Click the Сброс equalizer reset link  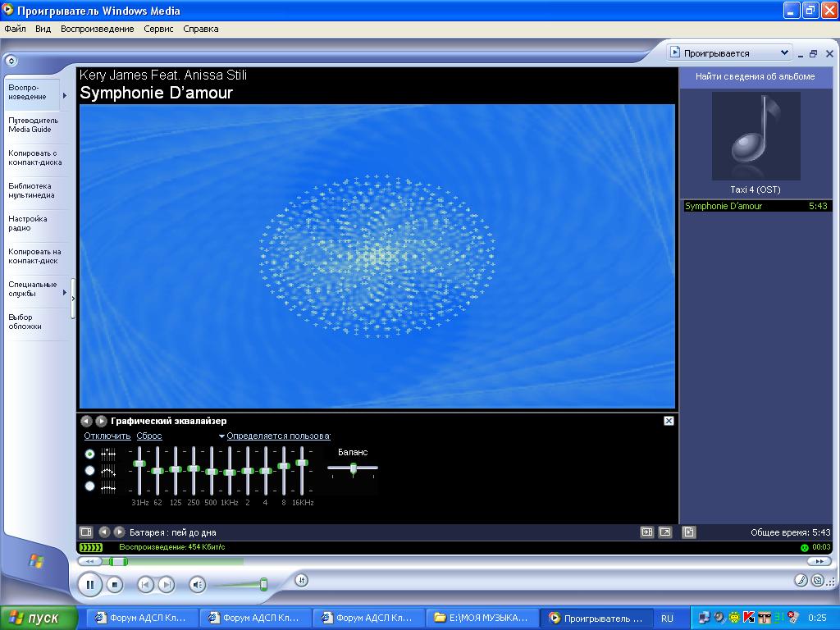click(x=149, y=436)
